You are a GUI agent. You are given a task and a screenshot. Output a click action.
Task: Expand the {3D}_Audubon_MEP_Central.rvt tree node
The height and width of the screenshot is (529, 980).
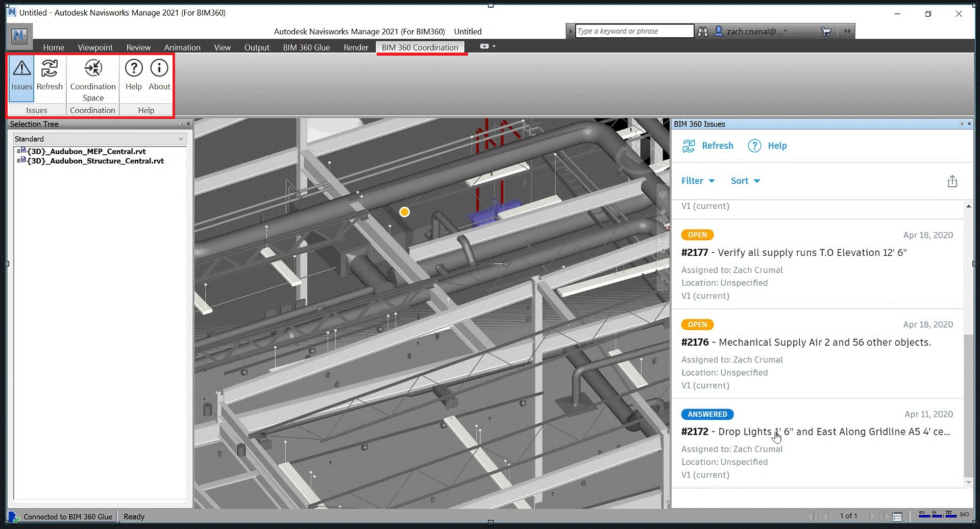tap(19, 151)
